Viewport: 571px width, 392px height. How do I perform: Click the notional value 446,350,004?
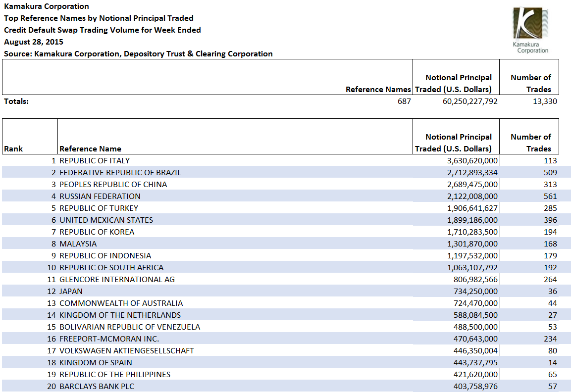[x=475, y=351]
